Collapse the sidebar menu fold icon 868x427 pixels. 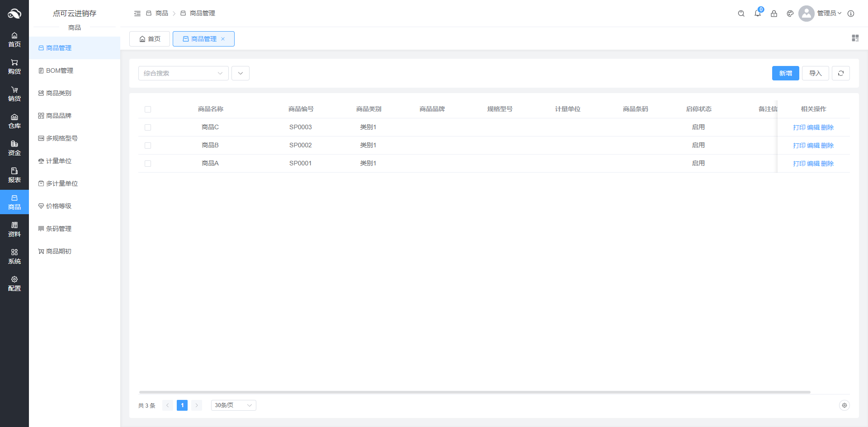point(137,14)
